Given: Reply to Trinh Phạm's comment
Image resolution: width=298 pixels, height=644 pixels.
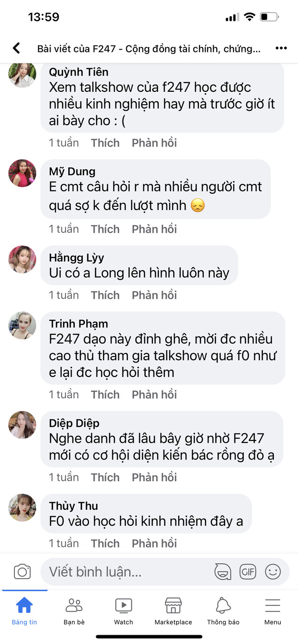Looking at the screenshot, I should coord(155,395).
